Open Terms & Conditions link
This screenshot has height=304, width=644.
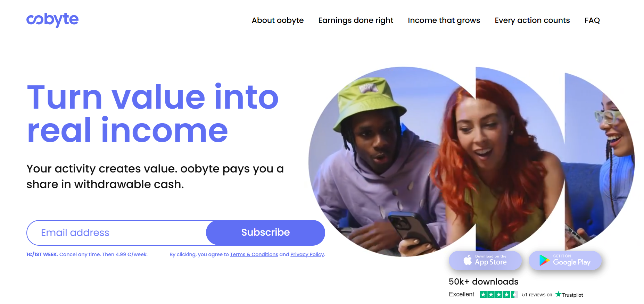pos(254,254)
